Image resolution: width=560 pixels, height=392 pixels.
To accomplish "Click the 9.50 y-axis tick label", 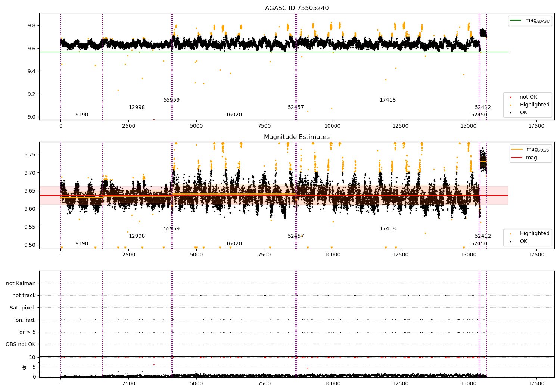I will 30,245.
